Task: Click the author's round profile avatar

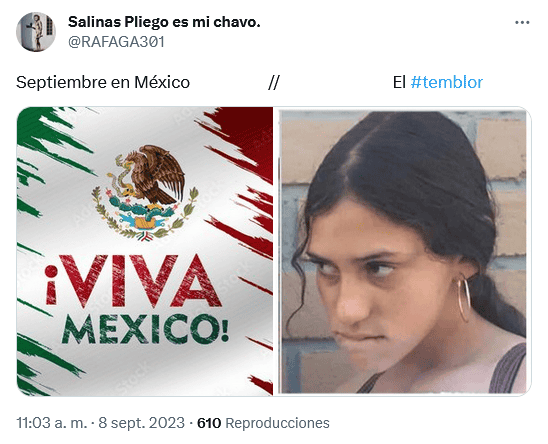Action: 36,32
